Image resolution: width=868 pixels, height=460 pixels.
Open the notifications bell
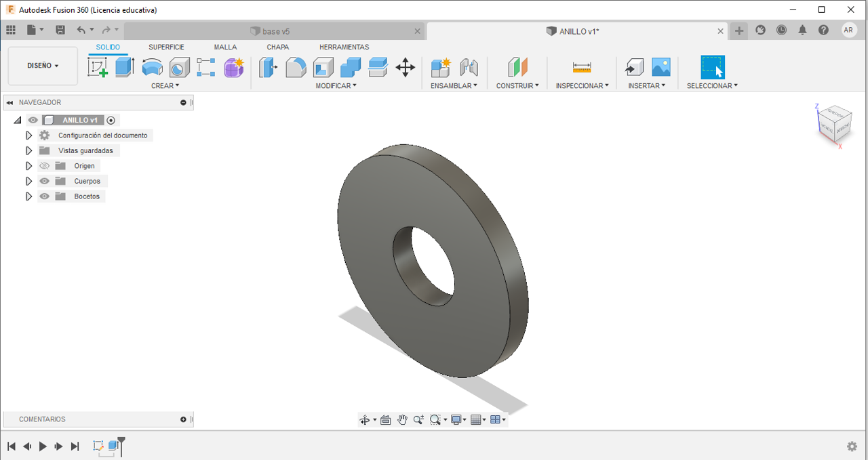[x=803, y=30]
